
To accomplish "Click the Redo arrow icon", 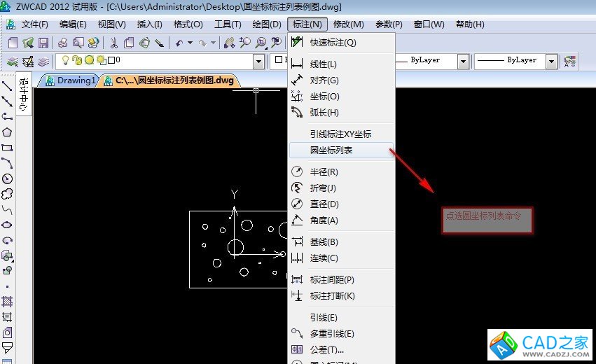I will tap(202, 43).
